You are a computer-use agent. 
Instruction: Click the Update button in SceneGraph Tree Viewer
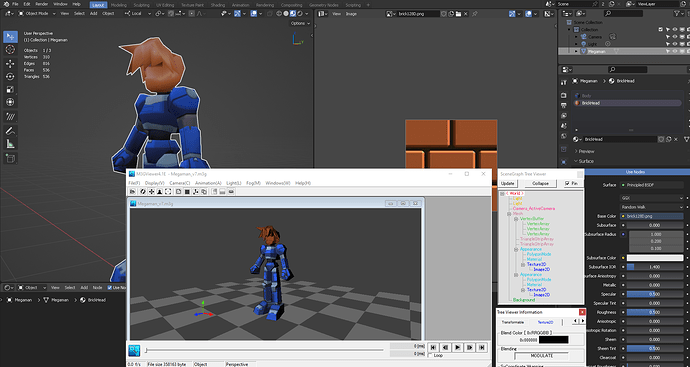[x=507, y=184]
